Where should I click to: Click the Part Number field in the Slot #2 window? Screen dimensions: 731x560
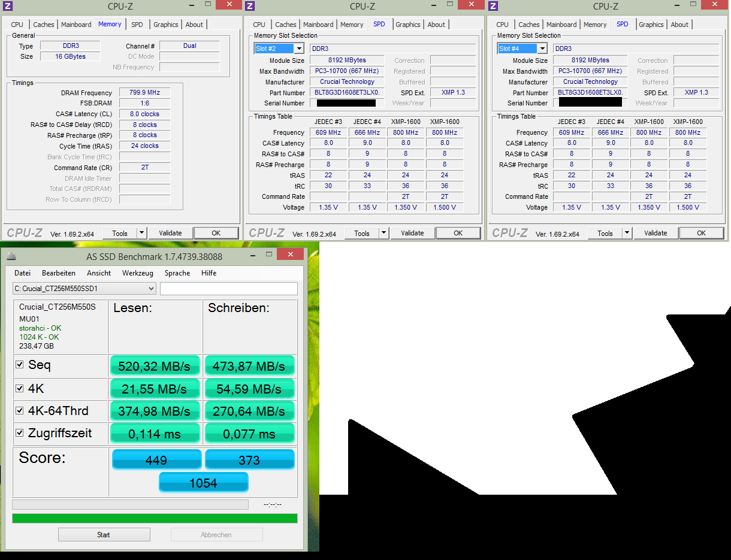[348, 92]
